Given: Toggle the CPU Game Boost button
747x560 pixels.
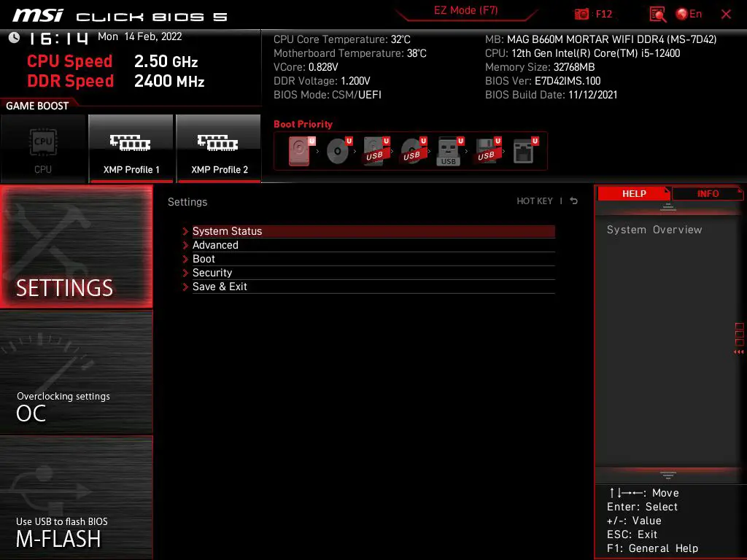Looking at the screenshot, I should point(43,149).
